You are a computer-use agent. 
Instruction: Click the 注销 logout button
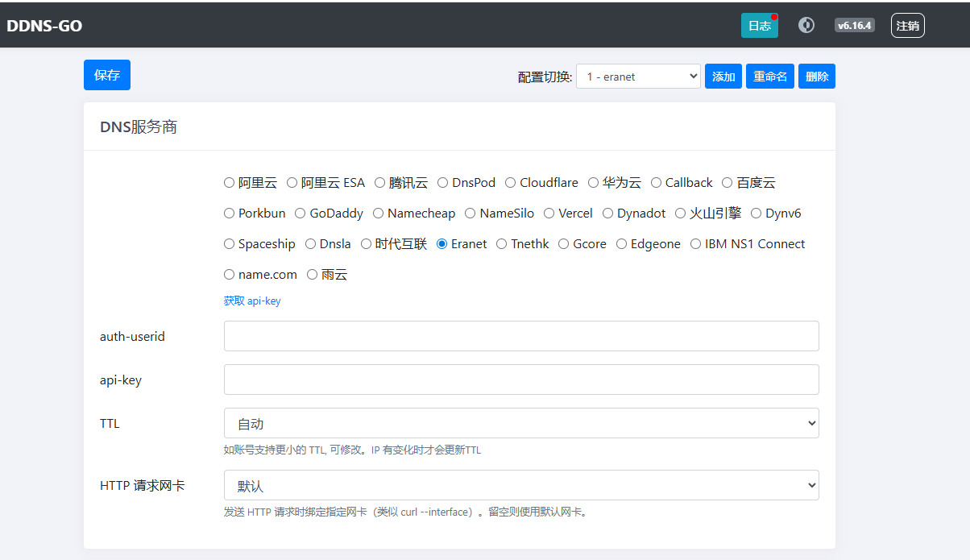coord(907,26)
